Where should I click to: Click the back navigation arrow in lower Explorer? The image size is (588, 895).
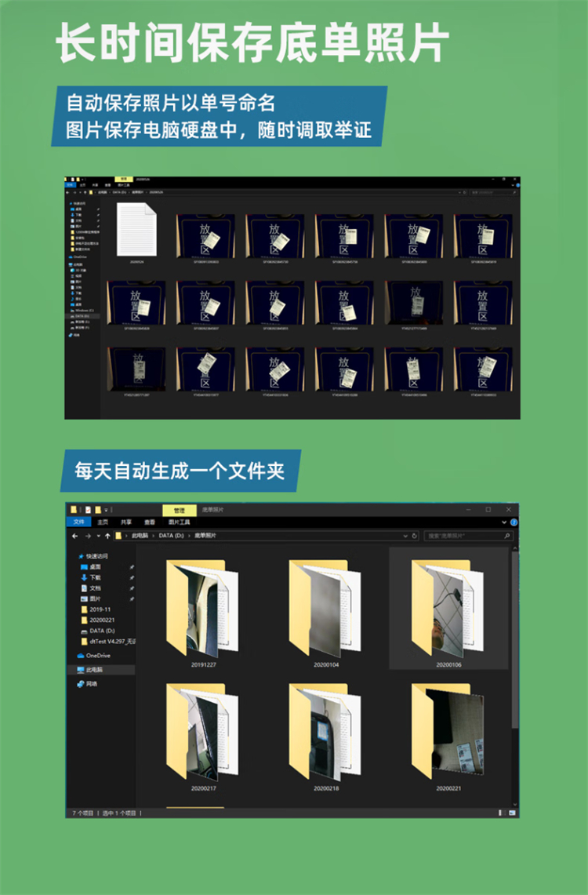(x=75, y=536)
